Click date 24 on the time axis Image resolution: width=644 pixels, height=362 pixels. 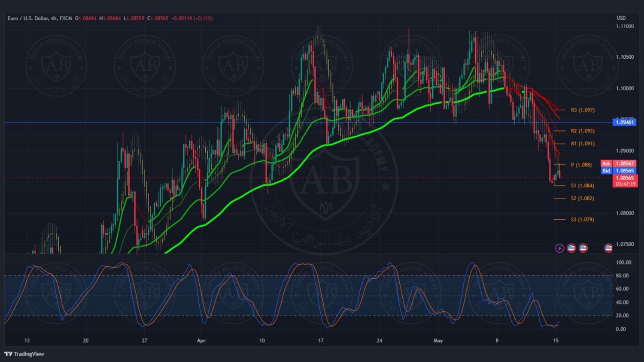pos(380,341)
